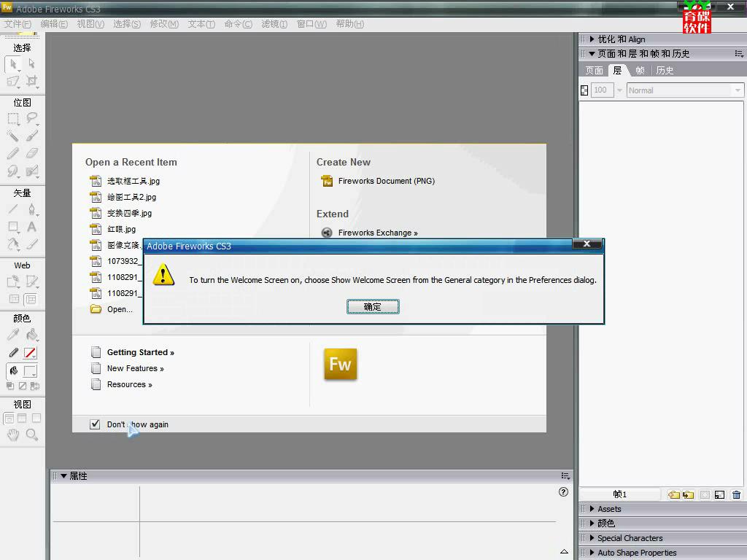The width and height of the screenshot is (747, 560).
Task: Open recent file 选取框工具.jpg
Action: click(x=133, y=181)
